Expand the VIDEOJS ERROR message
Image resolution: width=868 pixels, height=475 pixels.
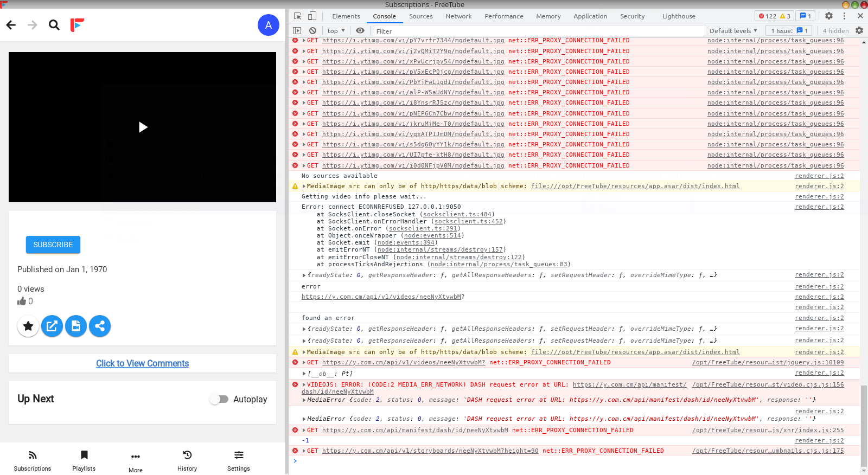304,385
